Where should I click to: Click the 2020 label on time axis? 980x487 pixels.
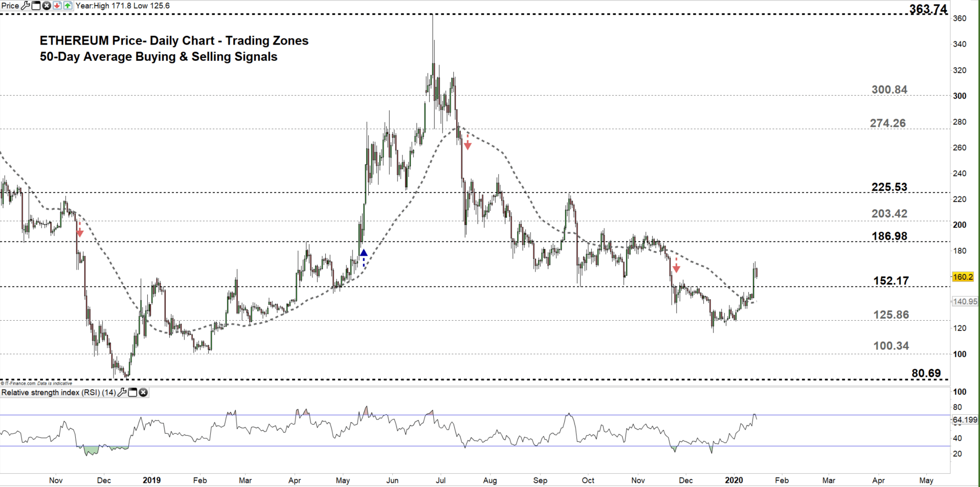click(x=734, y=480)
